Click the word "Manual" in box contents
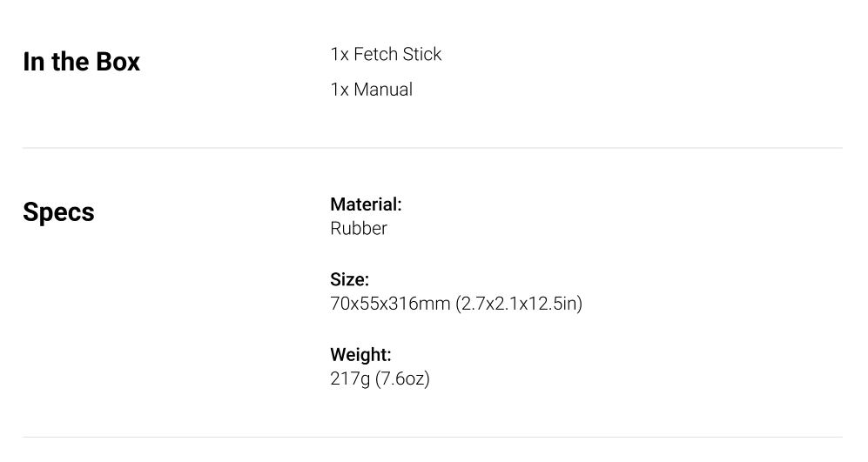The width and height of the screenshot is (868, 462). [x=383, y=90]
